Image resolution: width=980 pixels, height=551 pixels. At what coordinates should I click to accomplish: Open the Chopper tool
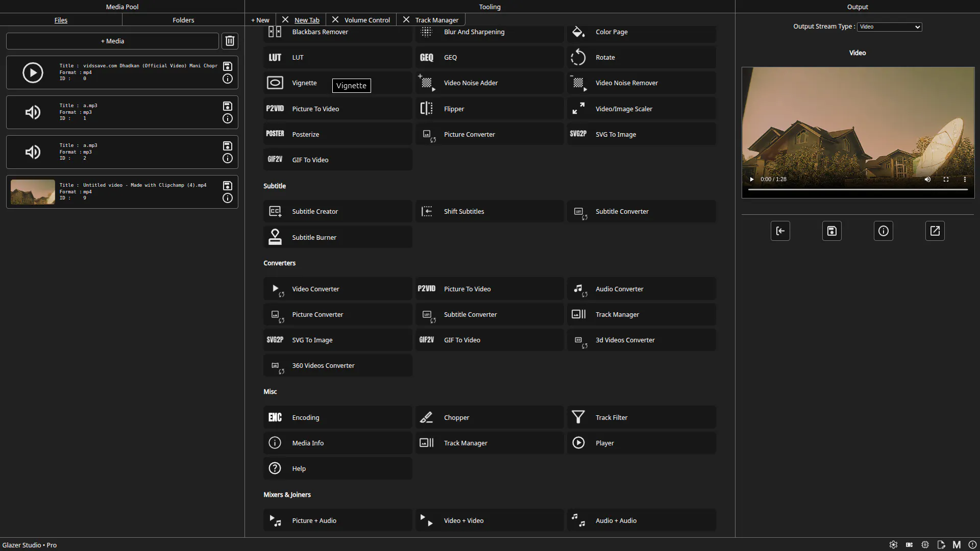pyautogui.click(x=489, y=417)
